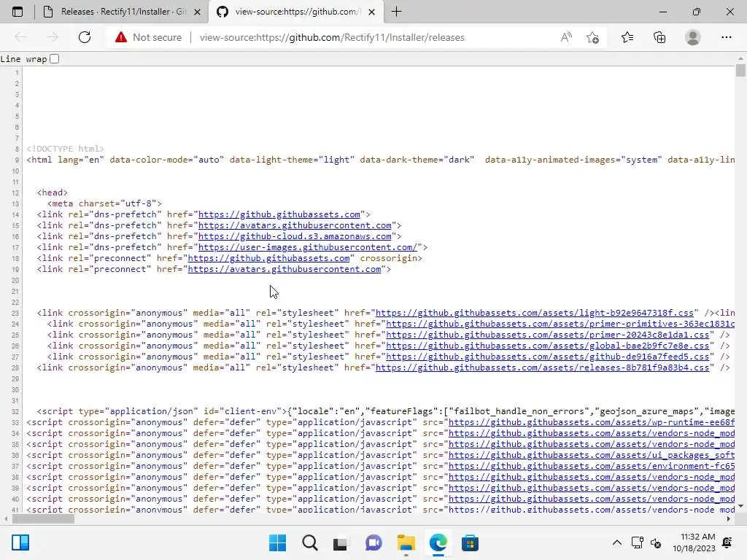Open primer-primitives css link on line 24
Screen dimensions: 747x560
[x=560, y=324]
